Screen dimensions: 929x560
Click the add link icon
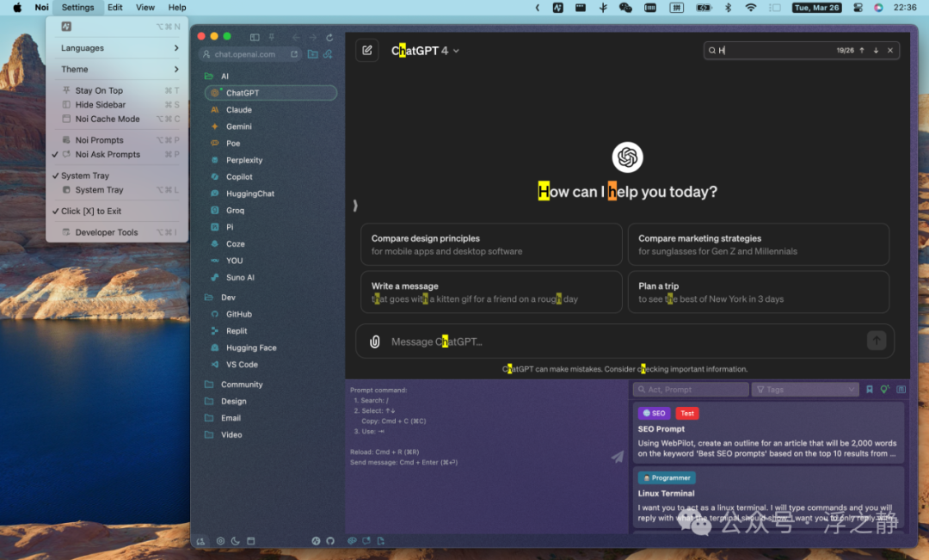tap(328, 54)
